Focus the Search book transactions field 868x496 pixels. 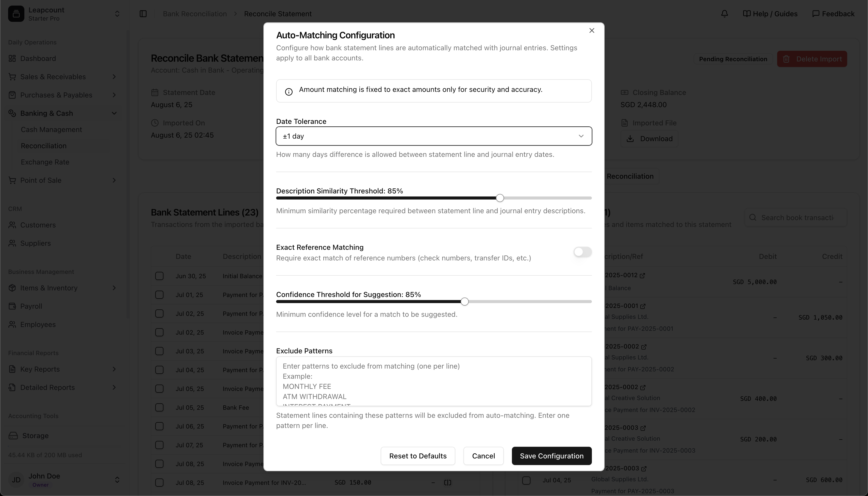(795, 217)
